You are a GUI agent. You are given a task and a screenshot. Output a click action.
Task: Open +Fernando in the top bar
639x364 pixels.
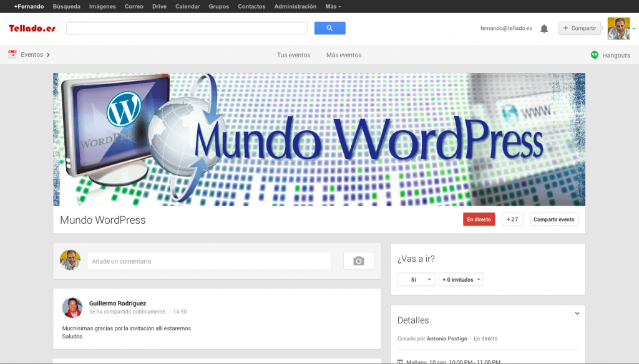click(29, 6)
